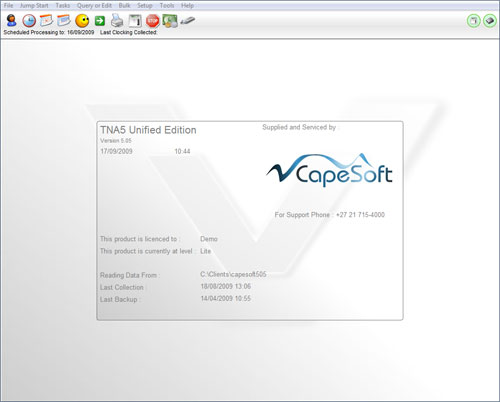The image size is (500, 402).
Task: Click the product level value Lite
Action: [x=206, y=251]
